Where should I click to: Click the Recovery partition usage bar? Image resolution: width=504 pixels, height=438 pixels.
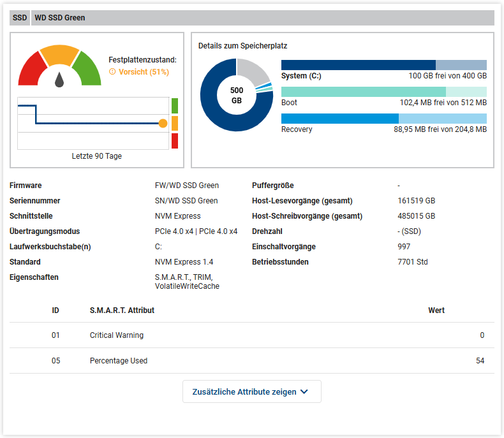(383, 119)
